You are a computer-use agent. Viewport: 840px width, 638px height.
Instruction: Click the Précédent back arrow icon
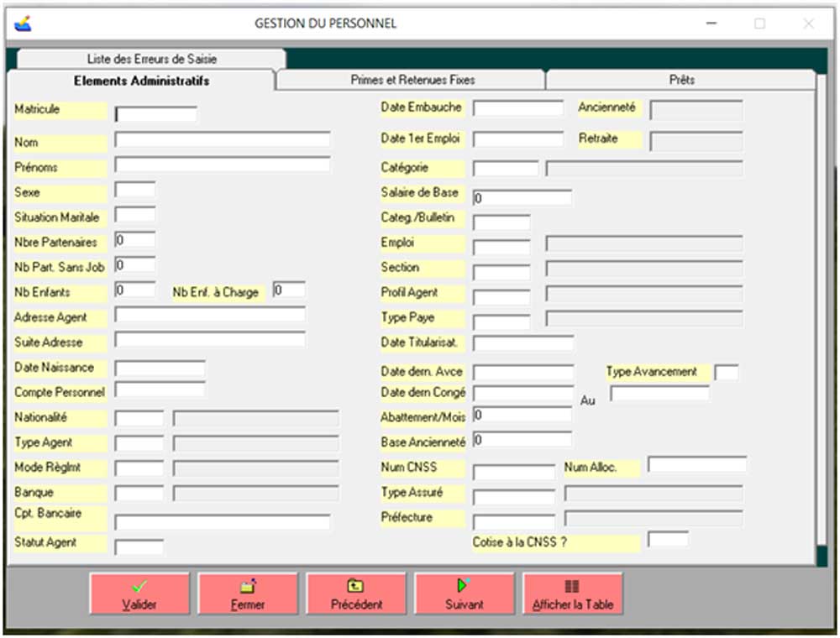click(x=355, y=587)
